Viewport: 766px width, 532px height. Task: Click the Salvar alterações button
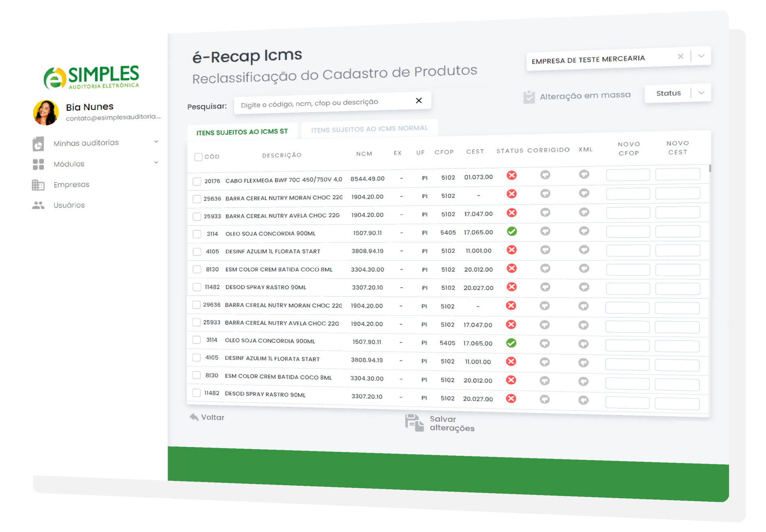click(x=440, y=423)
